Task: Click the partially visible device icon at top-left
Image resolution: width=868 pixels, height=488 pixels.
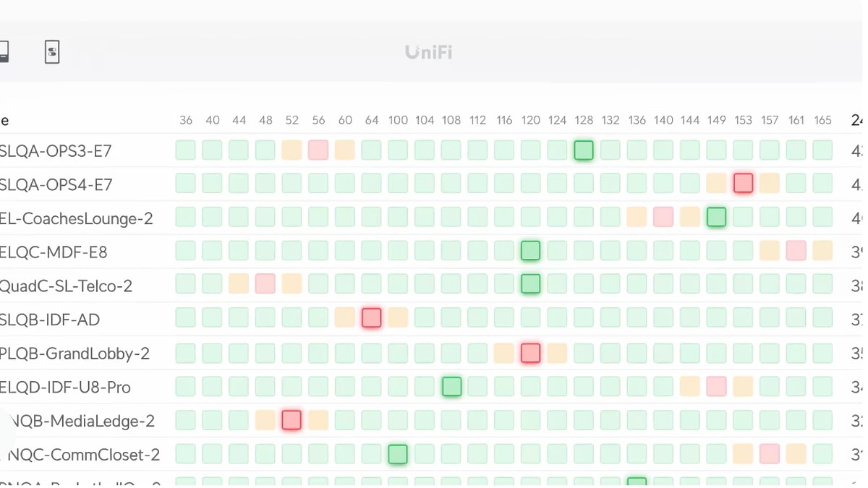Action: (4, 52)
